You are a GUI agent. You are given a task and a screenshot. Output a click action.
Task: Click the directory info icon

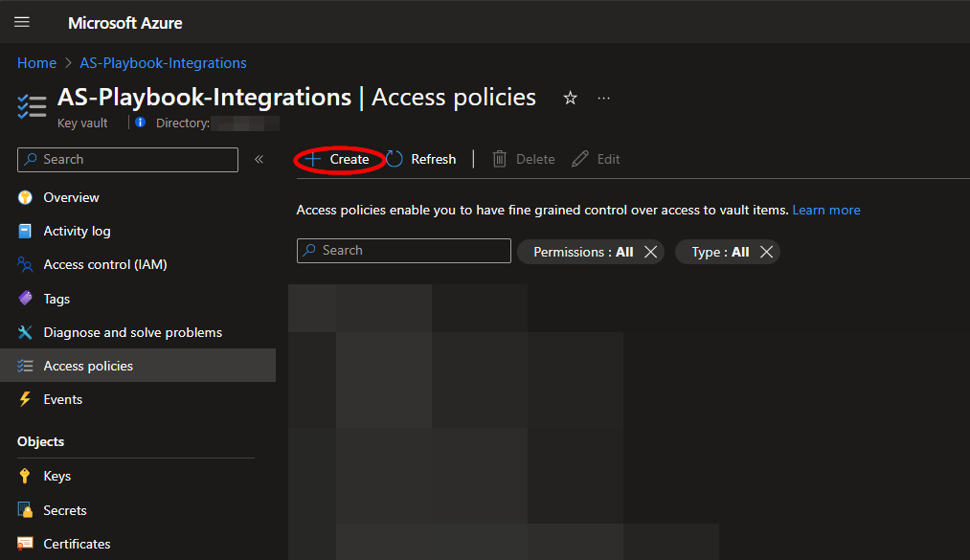pyautogui.click(x=141, y=123)
